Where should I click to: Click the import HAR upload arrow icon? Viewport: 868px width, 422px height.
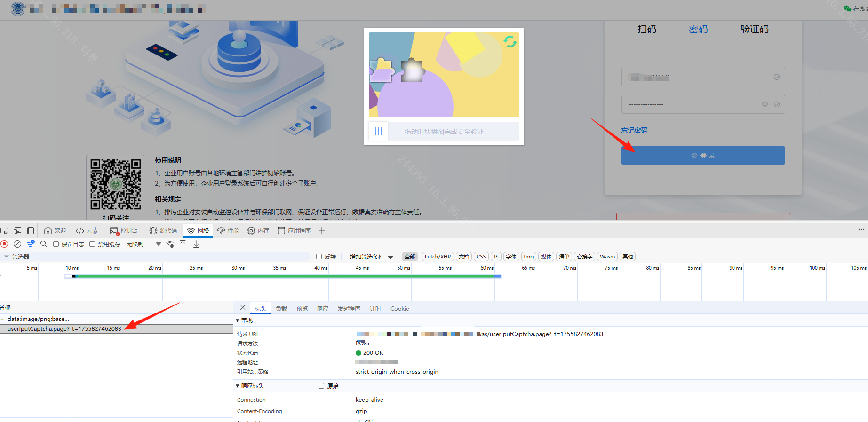pyautogui.click(x=183, y=244)
